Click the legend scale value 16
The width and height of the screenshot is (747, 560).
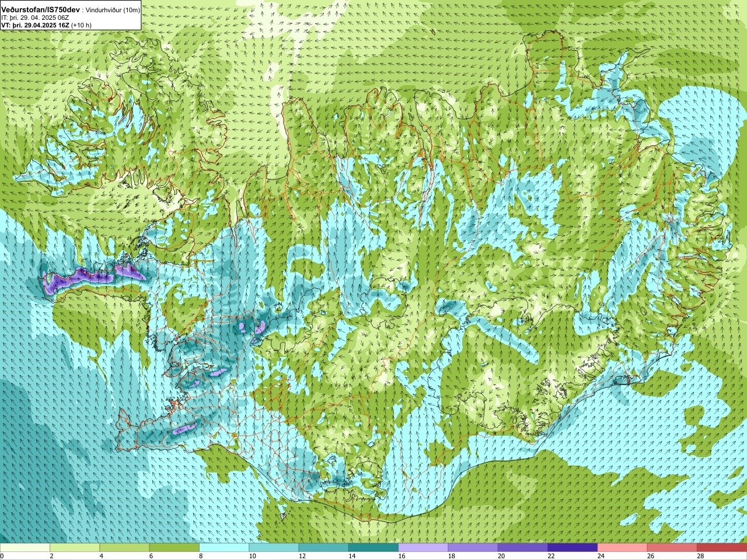point(402,556)
